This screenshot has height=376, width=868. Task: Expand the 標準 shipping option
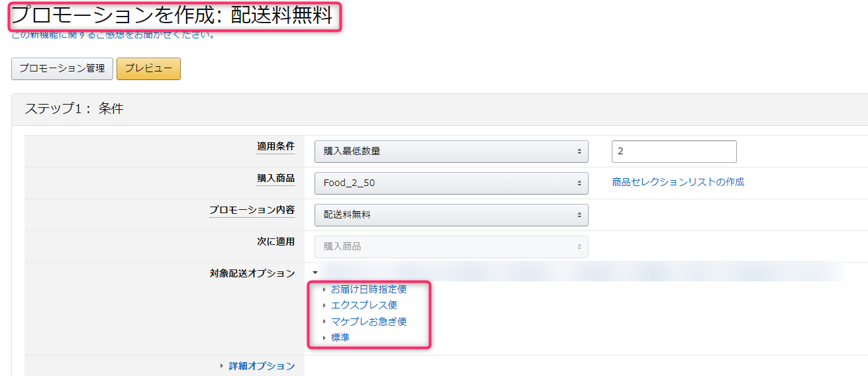(x=340, y=338)
